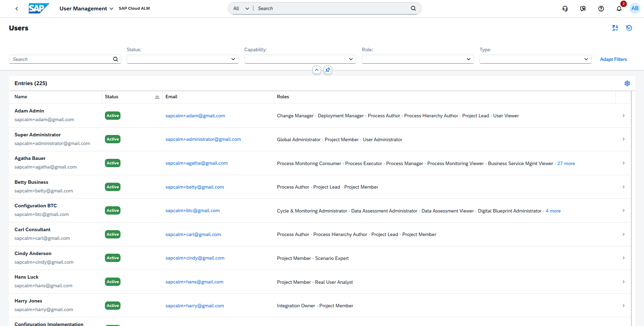Image resolution: width=644 pixels, height=326 pixels.
Task: Open Configuration BTC row details arrow
Action: point(624,210)
